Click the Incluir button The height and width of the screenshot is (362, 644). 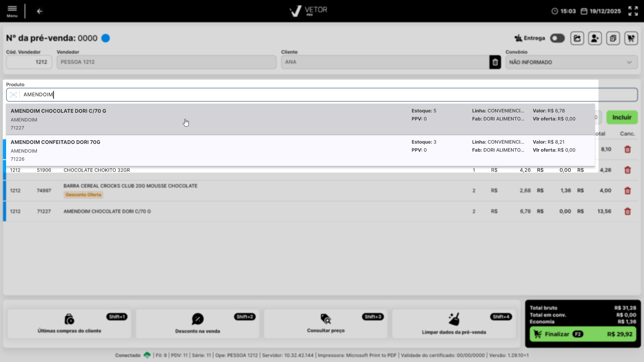[x=622, y=117]
